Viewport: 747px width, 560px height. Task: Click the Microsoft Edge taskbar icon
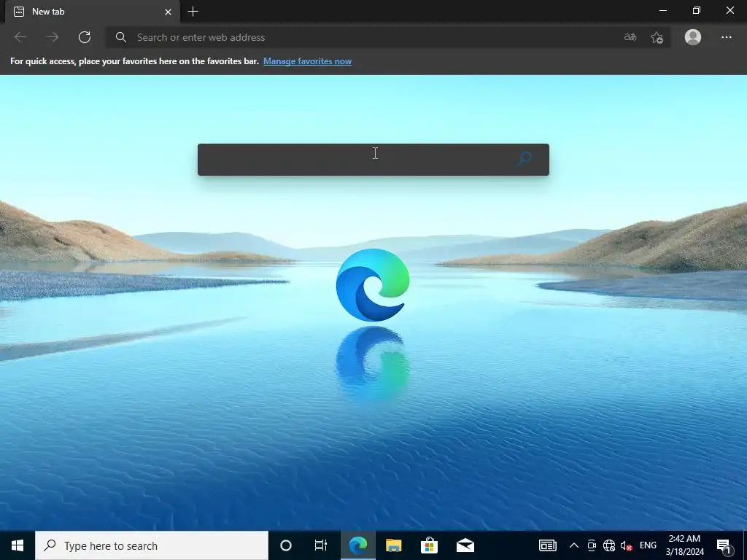[x=357, y=545]
